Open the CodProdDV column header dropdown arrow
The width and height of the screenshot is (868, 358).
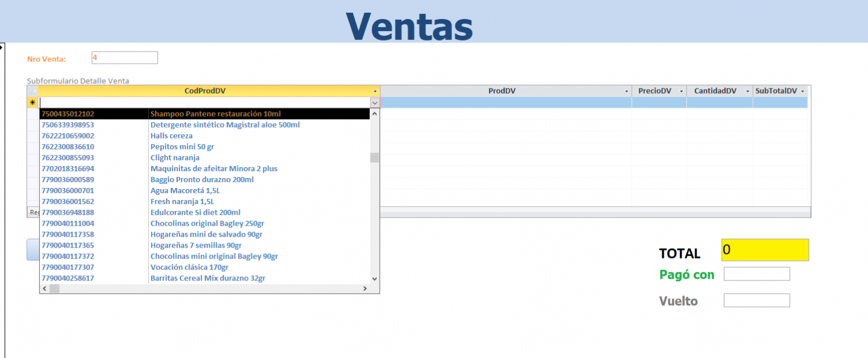[x=375, y=91]
